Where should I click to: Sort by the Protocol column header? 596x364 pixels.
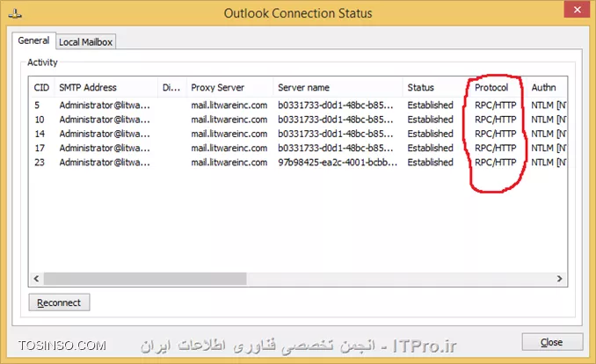pyautogui.click(x=498, y=87)
